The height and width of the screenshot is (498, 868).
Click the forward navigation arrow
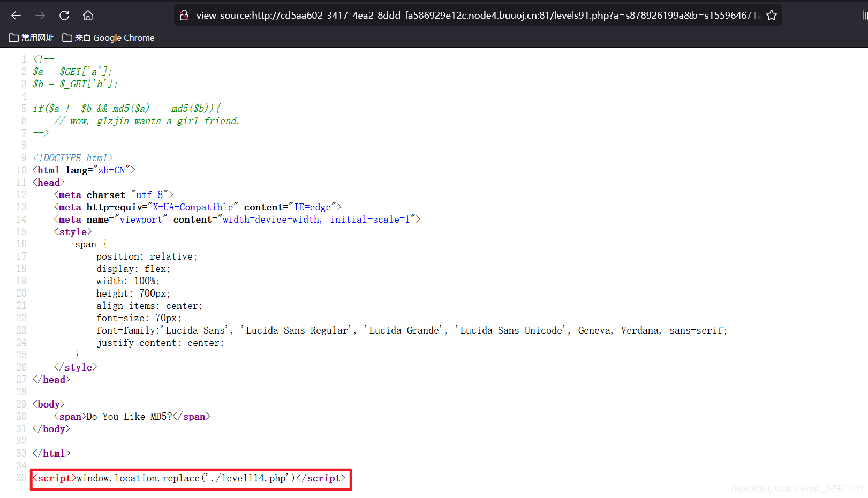tap(40, 16)
